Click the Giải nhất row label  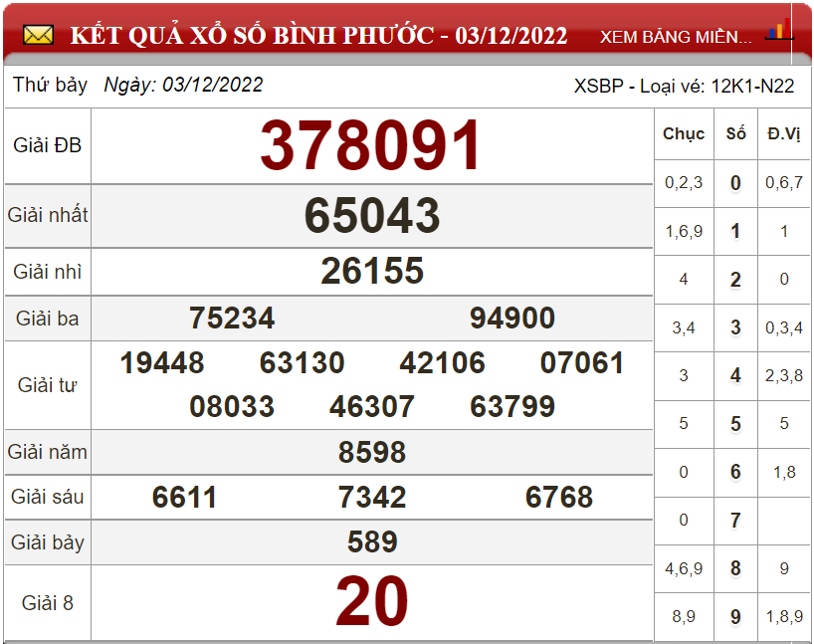coord(48,215)
